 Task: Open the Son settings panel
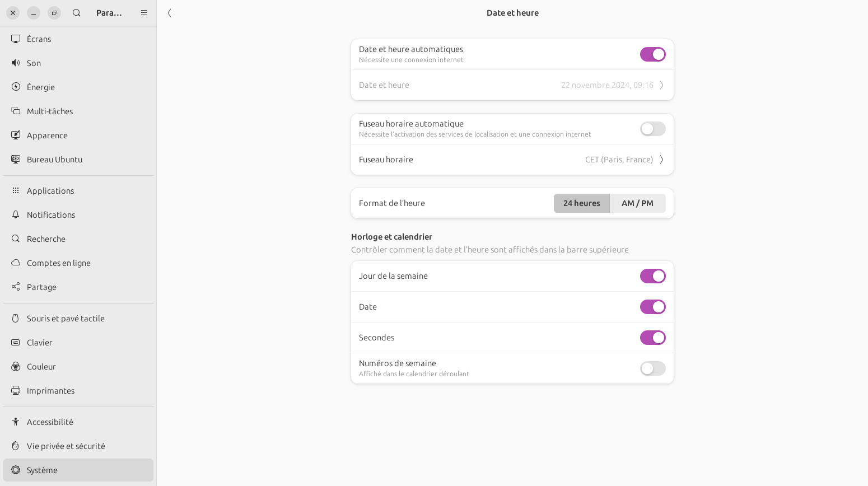pyautogui.click(x=78, y=63)
